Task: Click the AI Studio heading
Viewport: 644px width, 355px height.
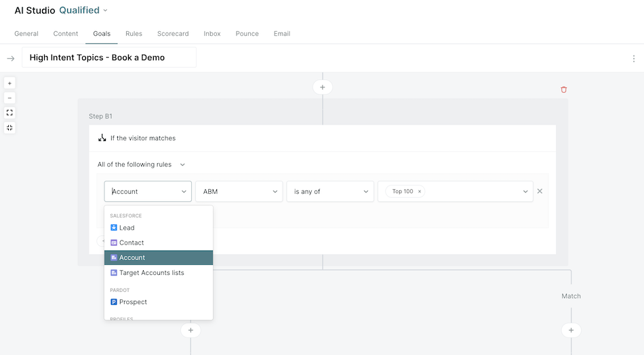Action: click(x=35, y=10)
